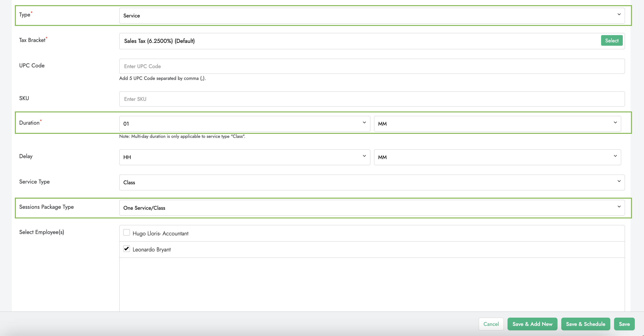
Task: Expand the Sessions Package Type dropdown
Action: (x=619, y=207)
